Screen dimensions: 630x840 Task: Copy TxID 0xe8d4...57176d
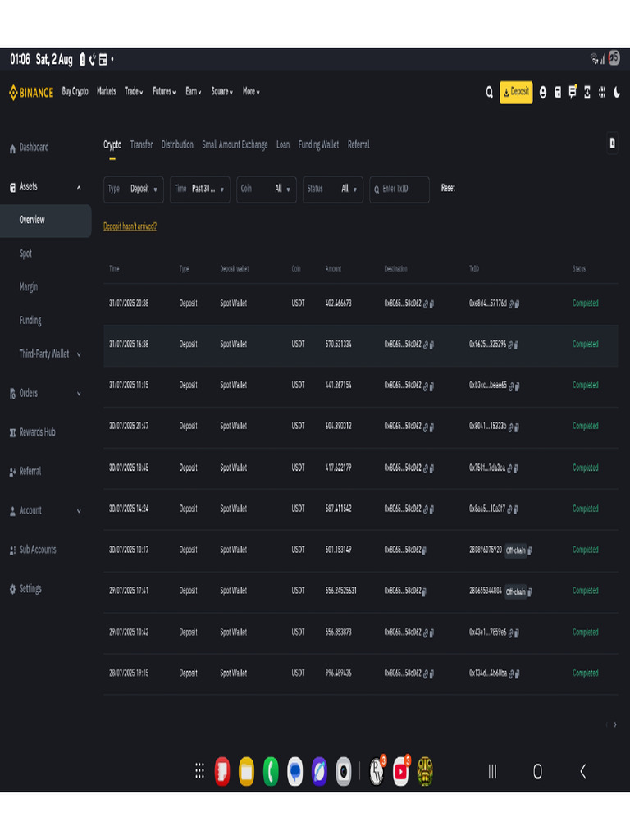(517, 304)
